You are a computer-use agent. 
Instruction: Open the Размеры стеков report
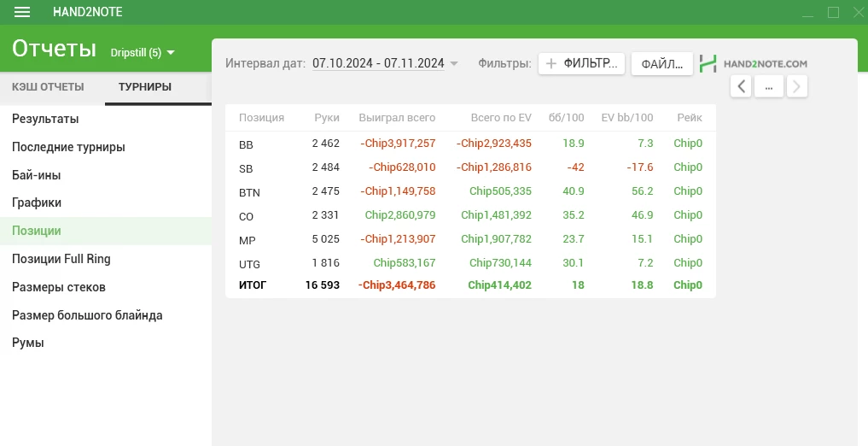[59, 287]
